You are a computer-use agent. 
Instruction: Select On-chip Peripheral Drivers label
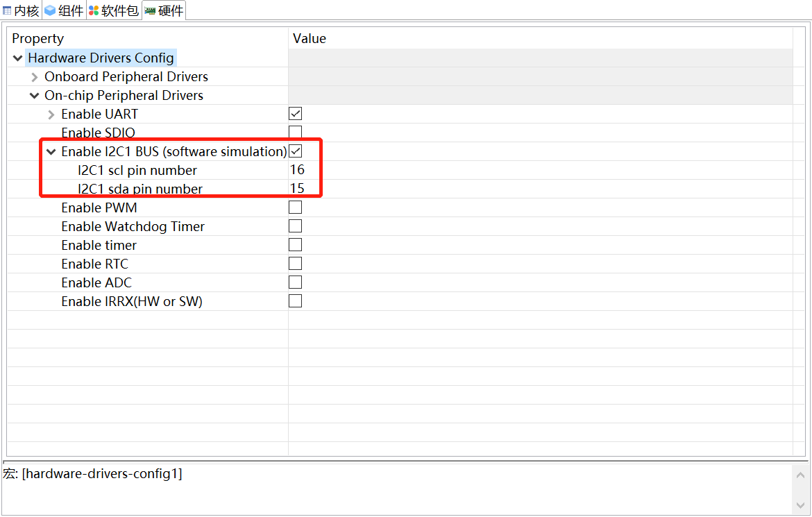[124, 95]
